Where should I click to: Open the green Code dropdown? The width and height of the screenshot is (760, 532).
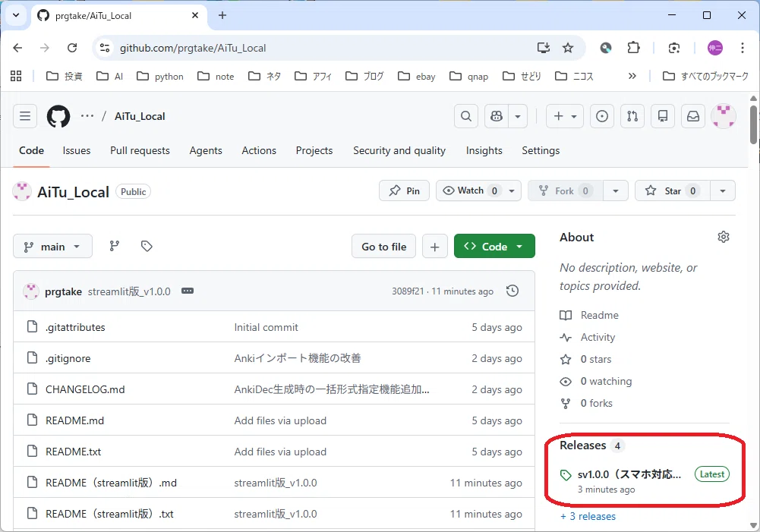click(x=494, y=246)
